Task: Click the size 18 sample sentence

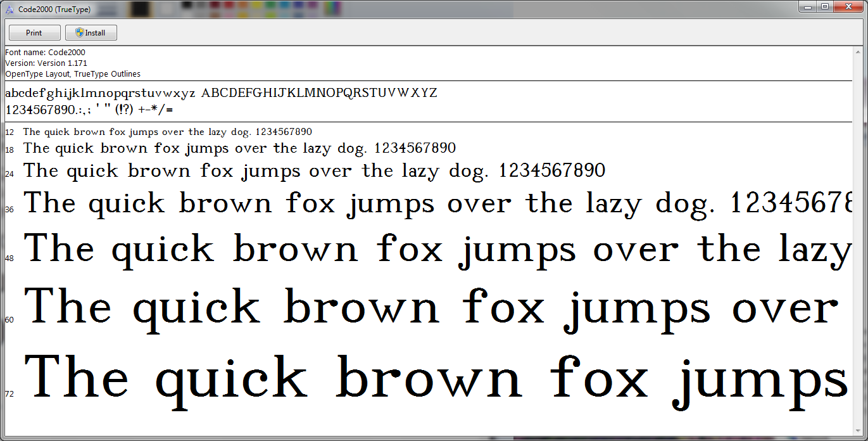Action: [x=239, y=149]
